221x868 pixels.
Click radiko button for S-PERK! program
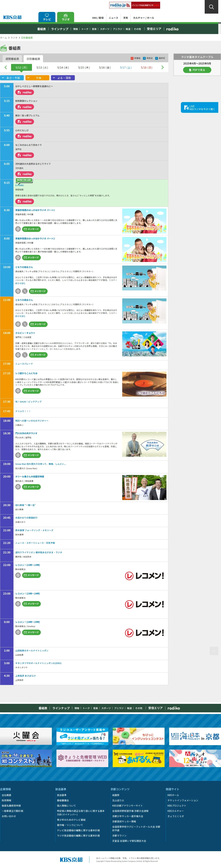[x=25, y=201]
